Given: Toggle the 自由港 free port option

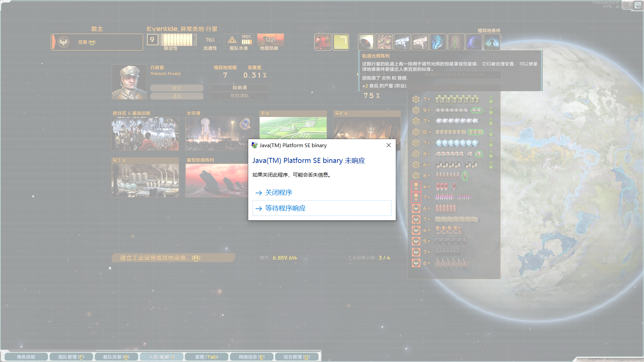Looking at the screenshot, I should [x=239, y=87].
